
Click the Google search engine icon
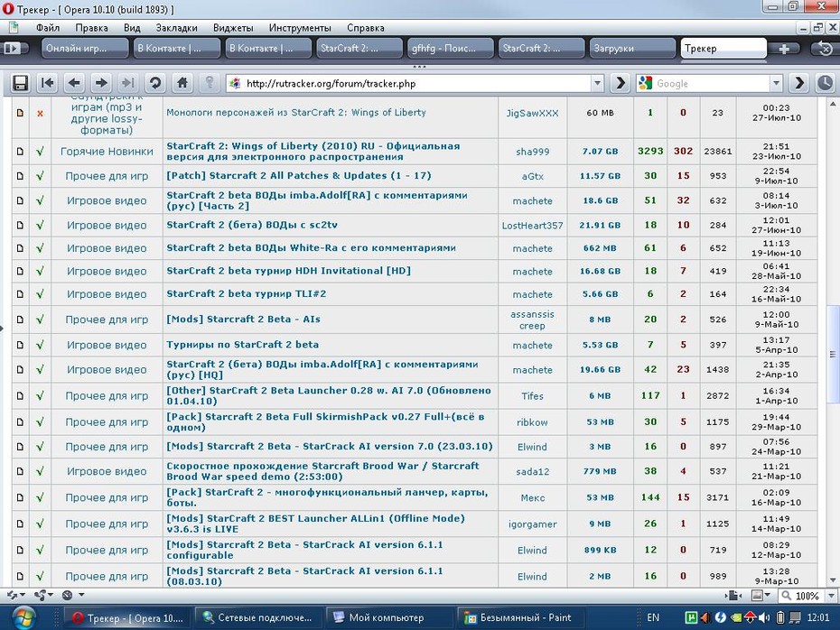(x=646, y=83)
